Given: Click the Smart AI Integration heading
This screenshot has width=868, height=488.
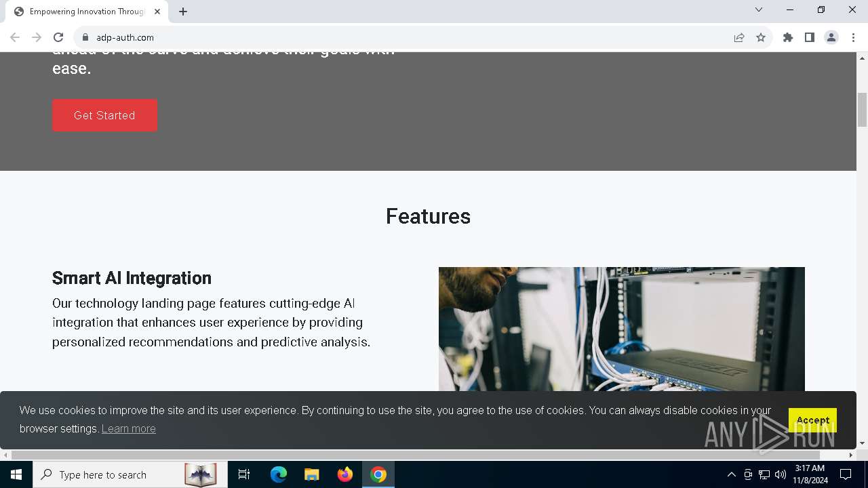Looking at the screenshot, I should [x=132, y=278].
